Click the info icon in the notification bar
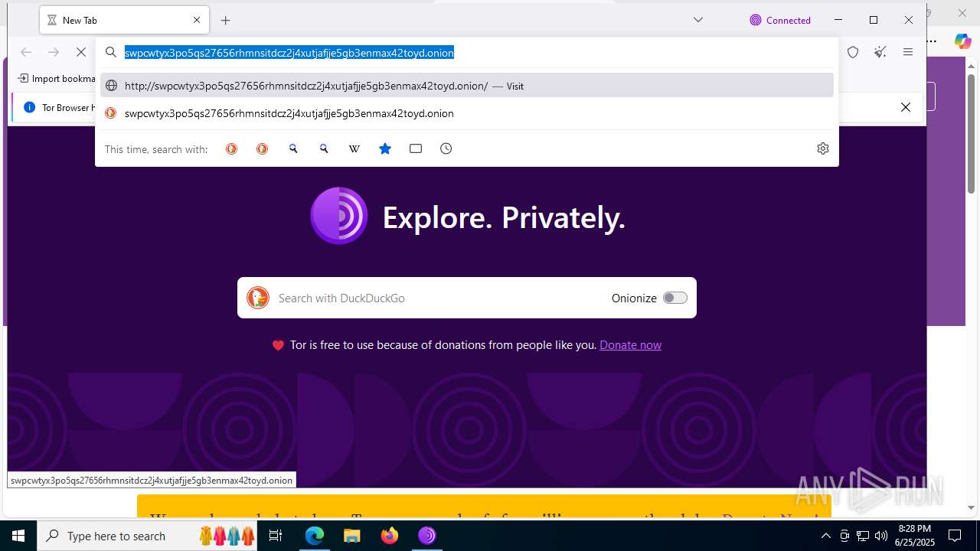The image size is (980, 551). point(29,107)
